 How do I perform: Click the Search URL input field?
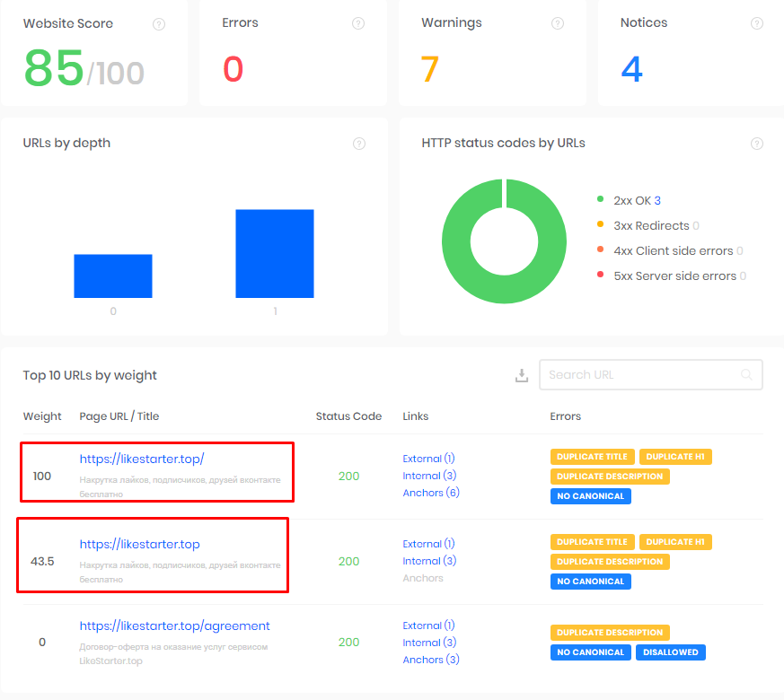click(639, 375)
